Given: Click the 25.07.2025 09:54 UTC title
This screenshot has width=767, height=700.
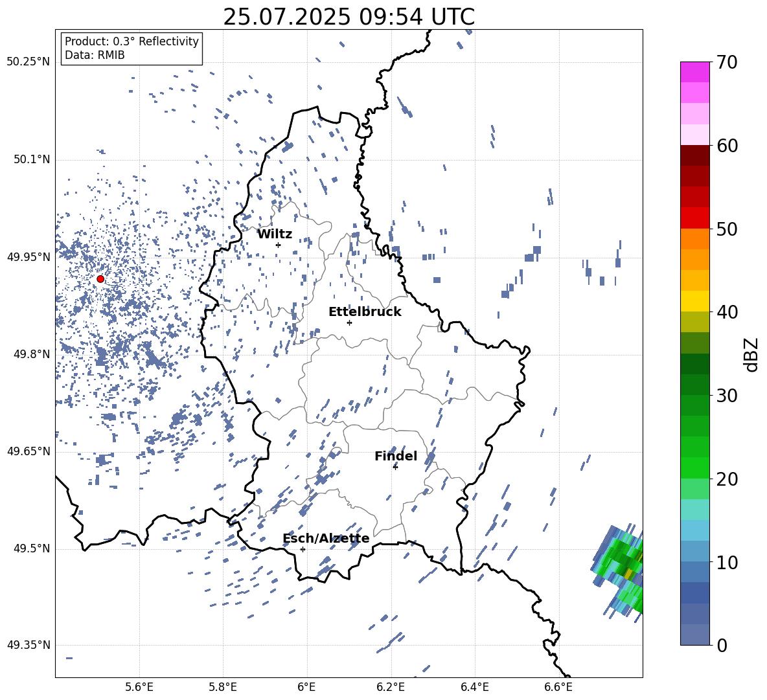Looking at the screenshot, I should 349,17.
